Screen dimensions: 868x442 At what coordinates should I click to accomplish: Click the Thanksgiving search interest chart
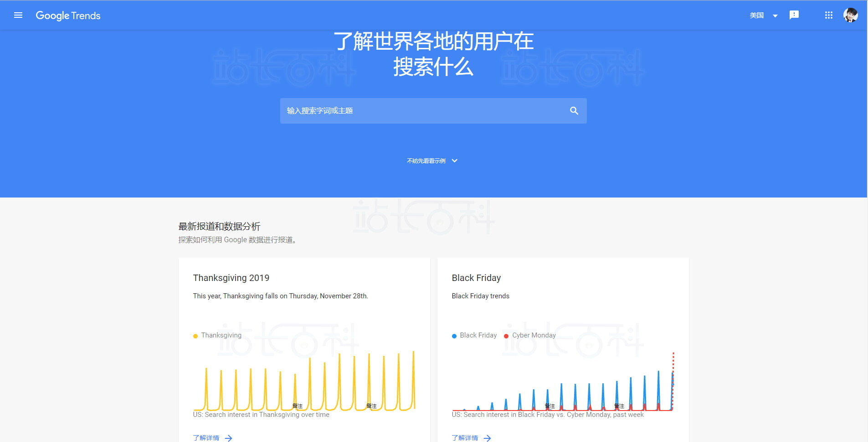coord(304,381)
